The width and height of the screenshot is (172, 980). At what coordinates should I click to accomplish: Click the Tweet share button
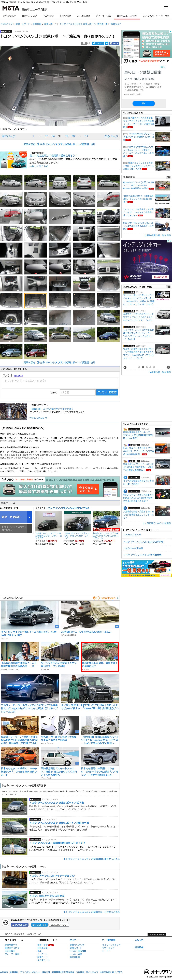point(98,43)
